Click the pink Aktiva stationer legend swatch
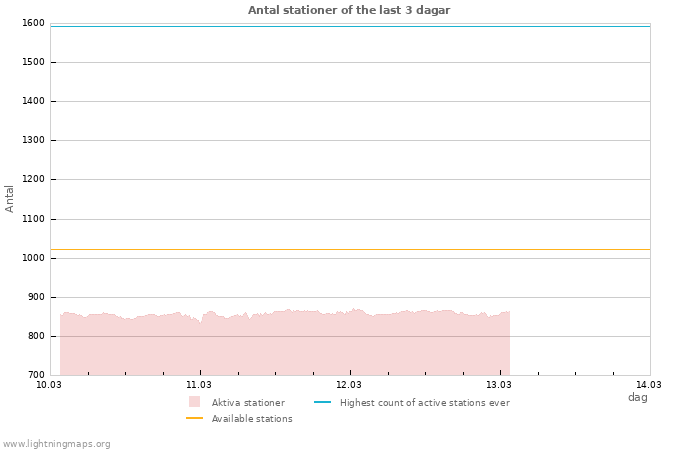This screenshot has width=700, height=450. coord(194,402)
